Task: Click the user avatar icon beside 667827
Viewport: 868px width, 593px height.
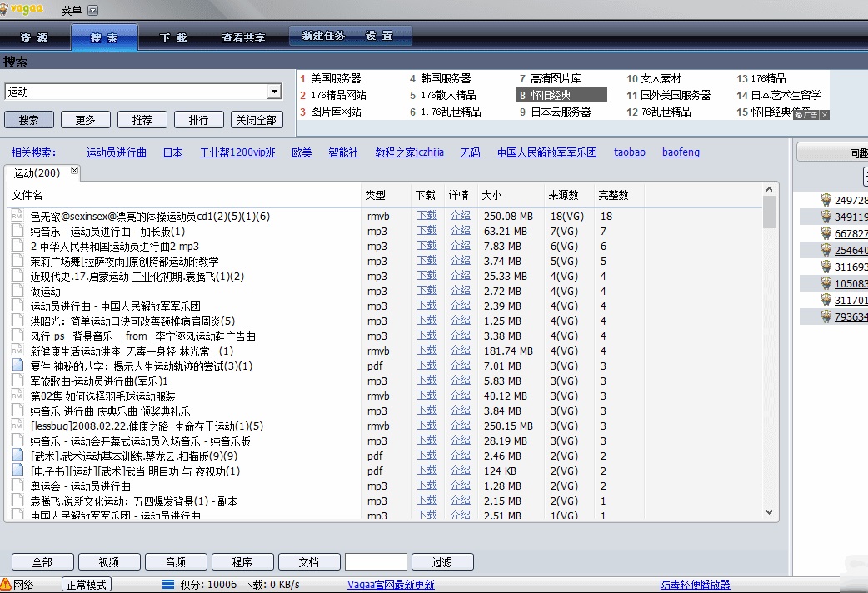Action: (826, 233)
